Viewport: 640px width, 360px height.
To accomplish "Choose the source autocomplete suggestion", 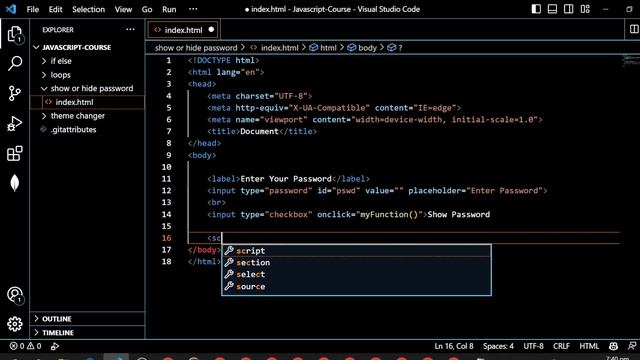I will pos(356,287).
